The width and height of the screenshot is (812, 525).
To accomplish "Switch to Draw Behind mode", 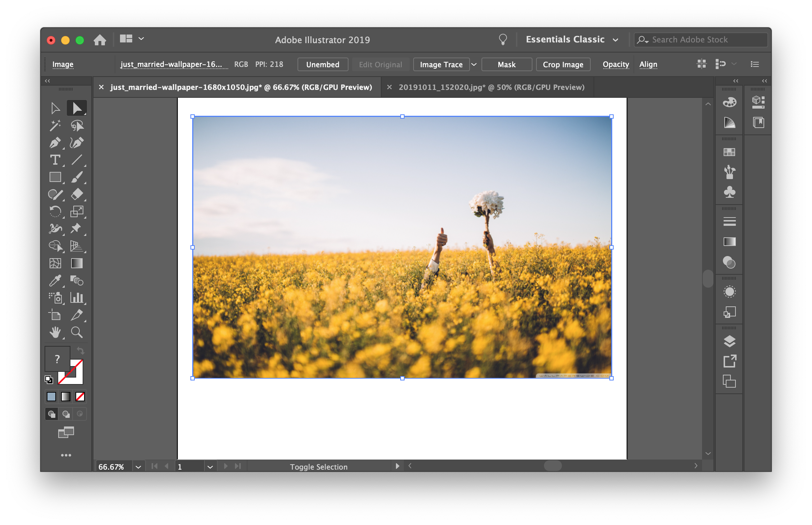I will click(x=66, y=414).
